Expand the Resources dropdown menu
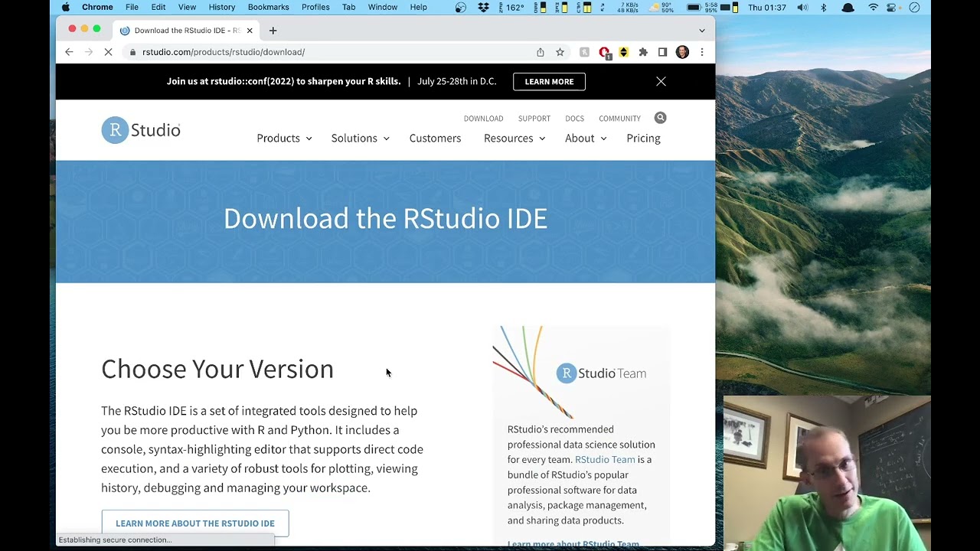The width and height of the screenshot is (980, 551). (x=514, y=138)
